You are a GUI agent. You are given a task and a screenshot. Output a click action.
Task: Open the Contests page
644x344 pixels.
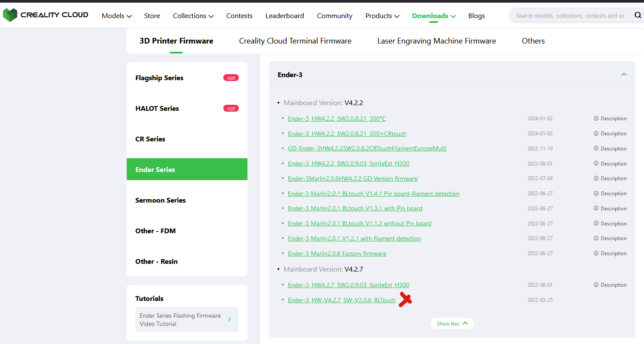[239, 16]
